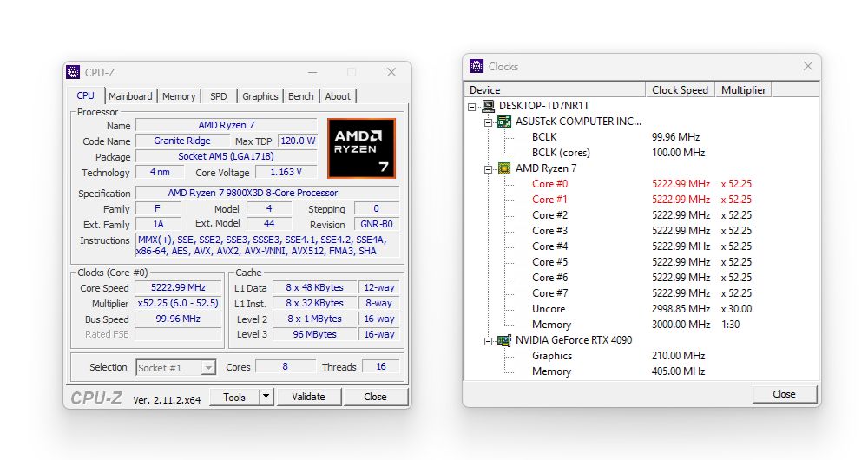Click the Bus Speed 99.96 MHz field
Viewport: 868px width, 460px height.
[178, 319]
